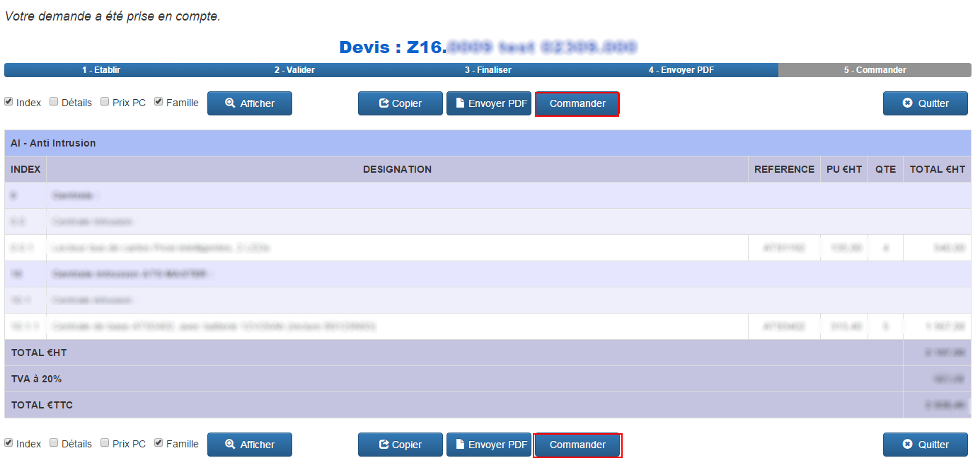
Task: Click the X icon on the bottom Quitter button
Action: click(x=908, y=445)
